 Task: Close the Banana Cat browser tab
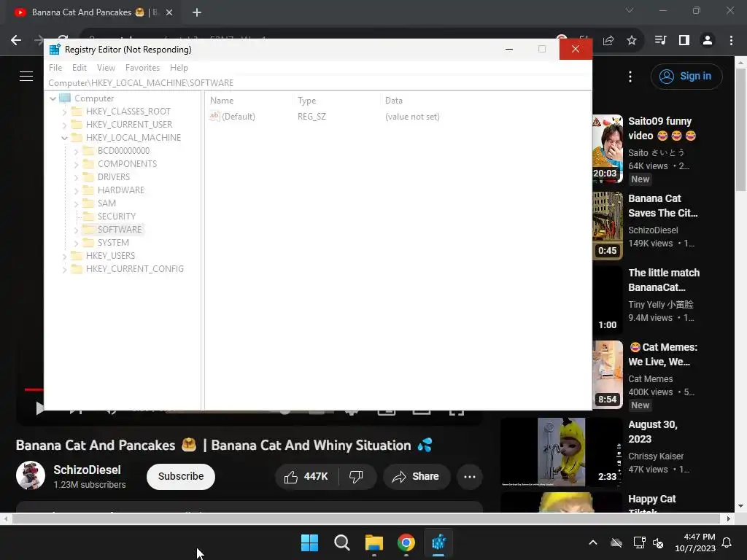point(169,12)
